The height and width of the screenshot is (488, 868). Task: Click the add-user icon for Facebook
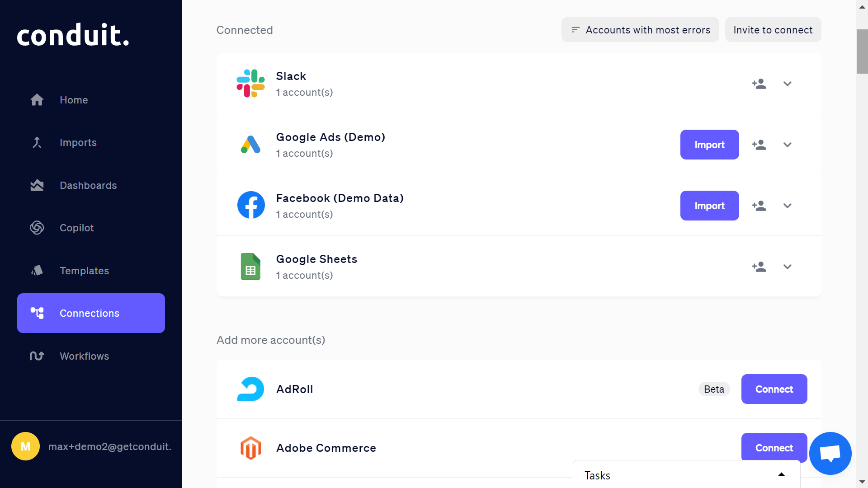click(x=759, y=206)
